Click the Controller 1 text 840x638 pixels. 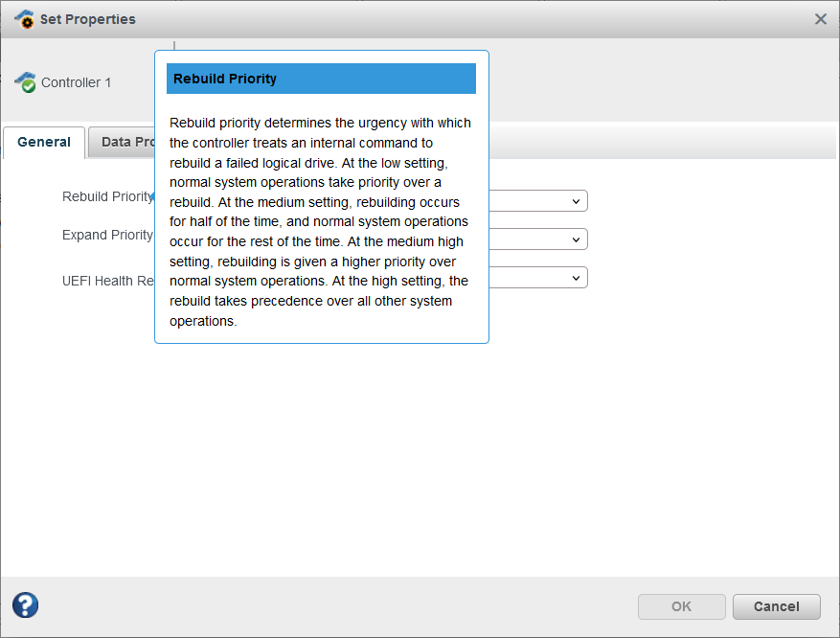tap(76, 82)
